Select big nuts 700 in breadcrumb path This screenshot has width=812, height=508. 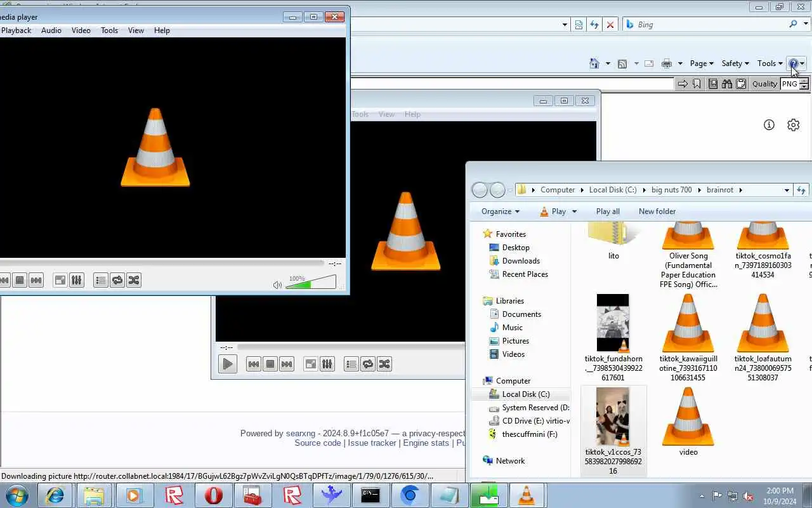tap(671, 190)
